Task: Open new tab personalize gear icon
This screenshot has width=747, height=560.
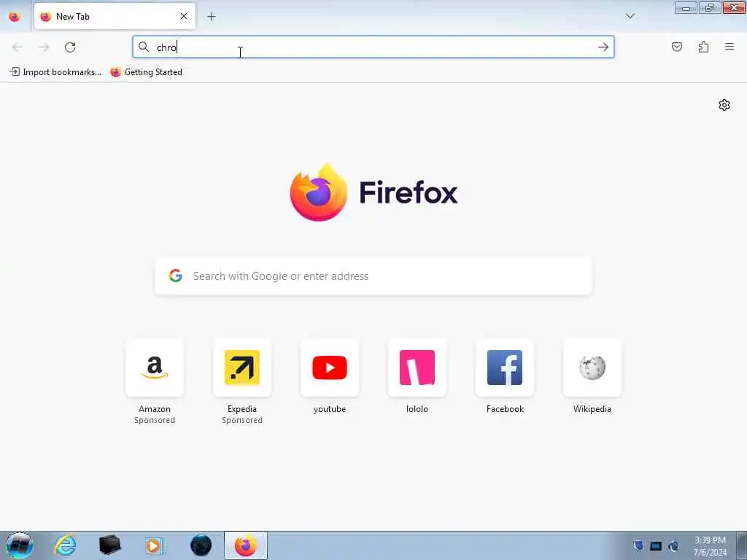Action: click(724, 105)
